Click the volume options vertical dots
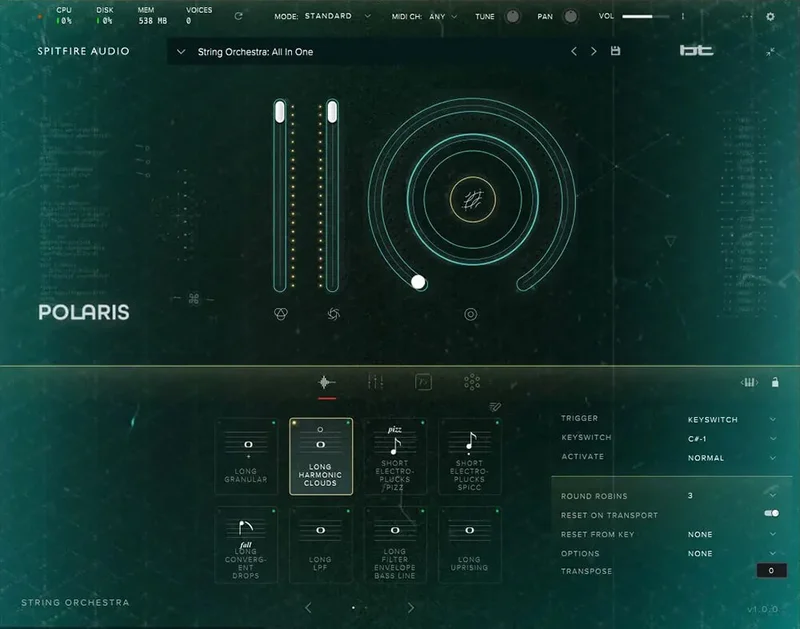The height and width of the screenshot is (629, 800). tap(683, 16)
